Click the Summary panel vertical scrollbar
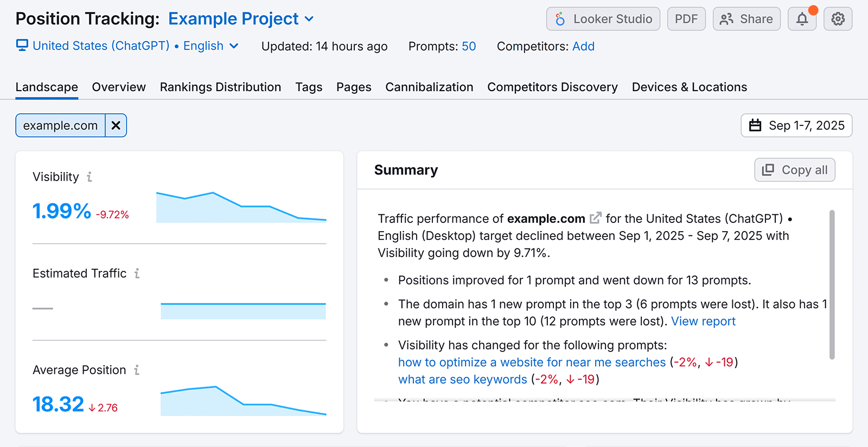Screen dimensions: 868x447 click(832, 284)
